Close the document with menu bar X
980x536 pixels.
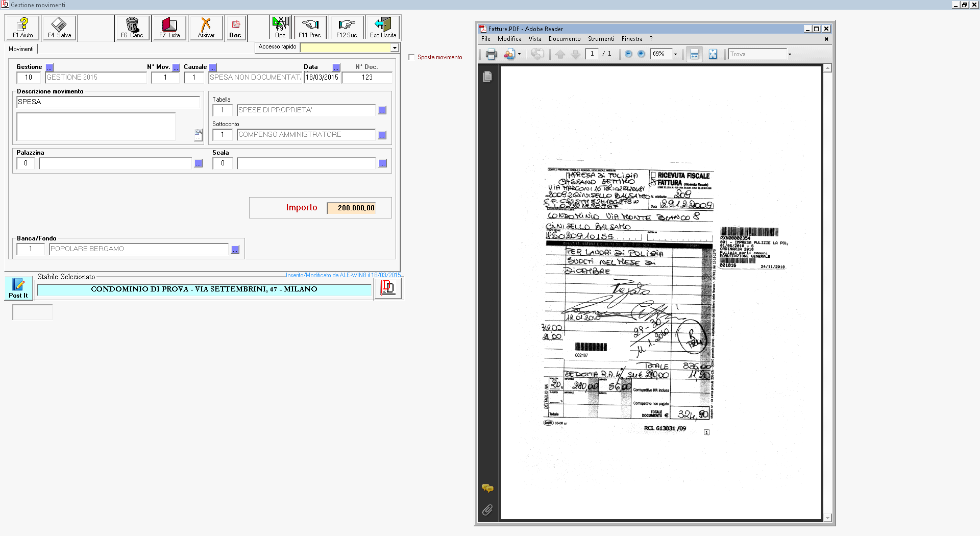[826, 39]
